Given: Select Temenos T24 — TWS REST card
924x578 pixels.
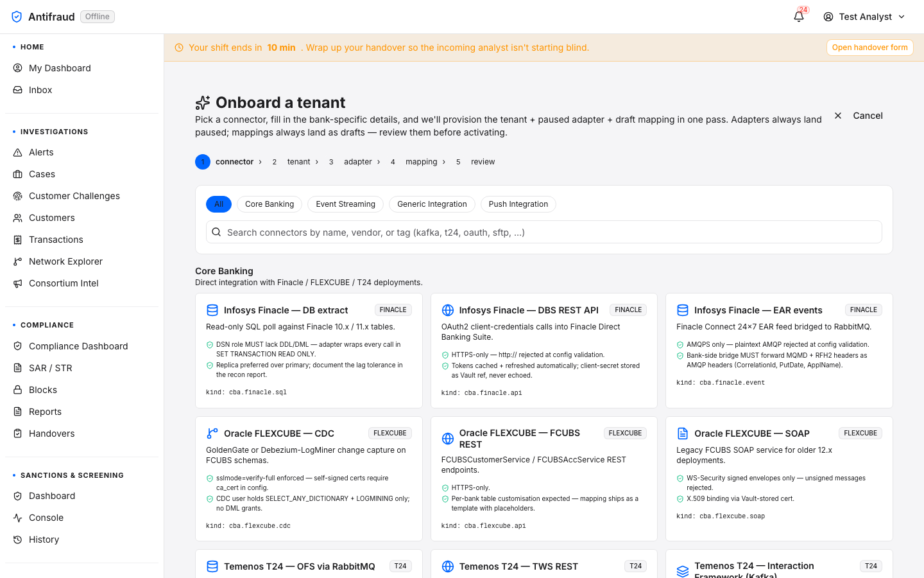Looking at the screenshot, I should coord(544,564).
